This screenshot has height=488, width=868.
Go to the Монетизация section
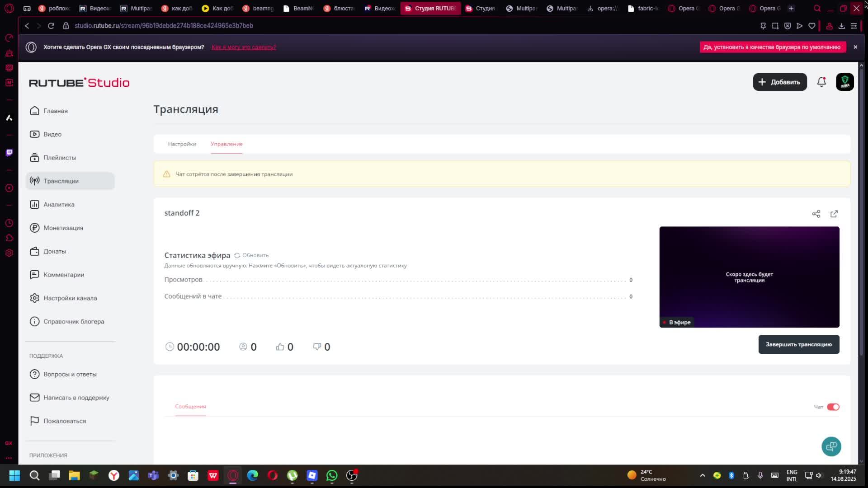coord(63,228)
